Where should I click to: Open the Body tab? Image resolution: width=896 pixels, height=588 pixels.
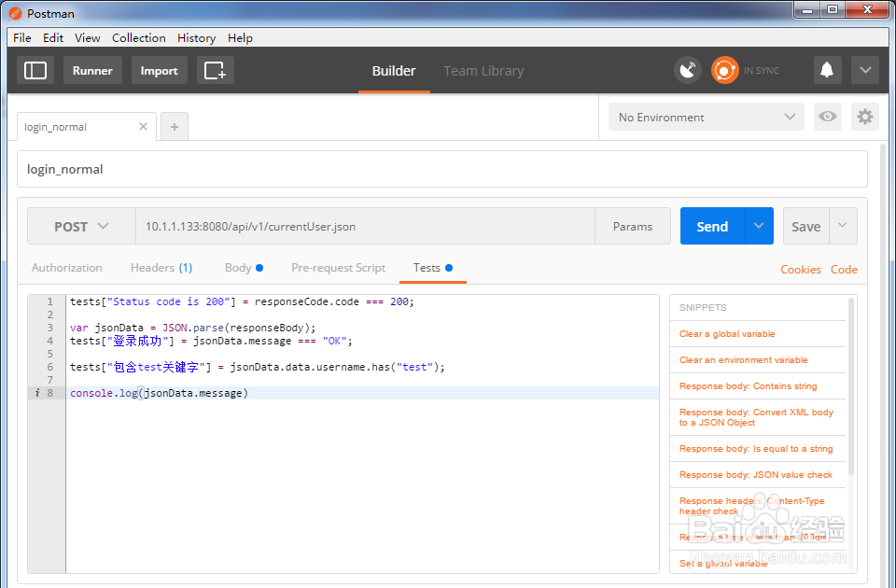pyautogui.click(x=244, y=268)
